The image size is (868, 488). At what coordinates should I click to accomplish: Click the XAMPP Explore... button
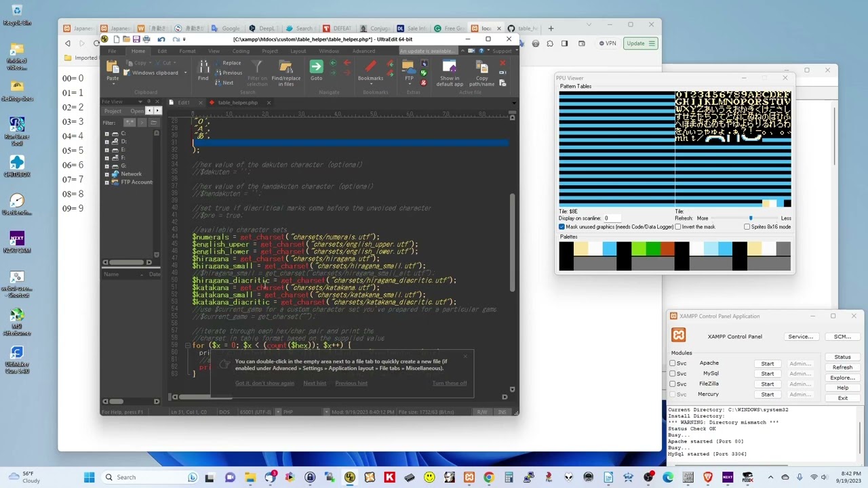point(842,378)
